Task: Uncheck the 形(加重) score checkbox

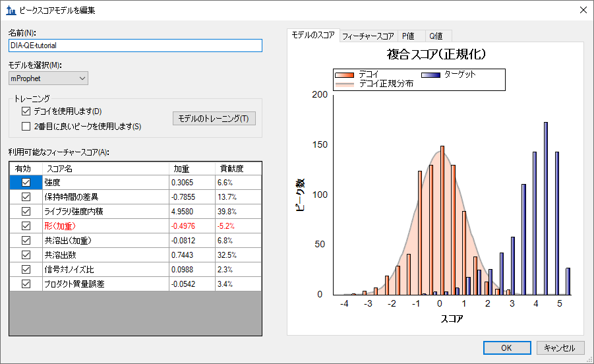Action: tap(26, 226)
